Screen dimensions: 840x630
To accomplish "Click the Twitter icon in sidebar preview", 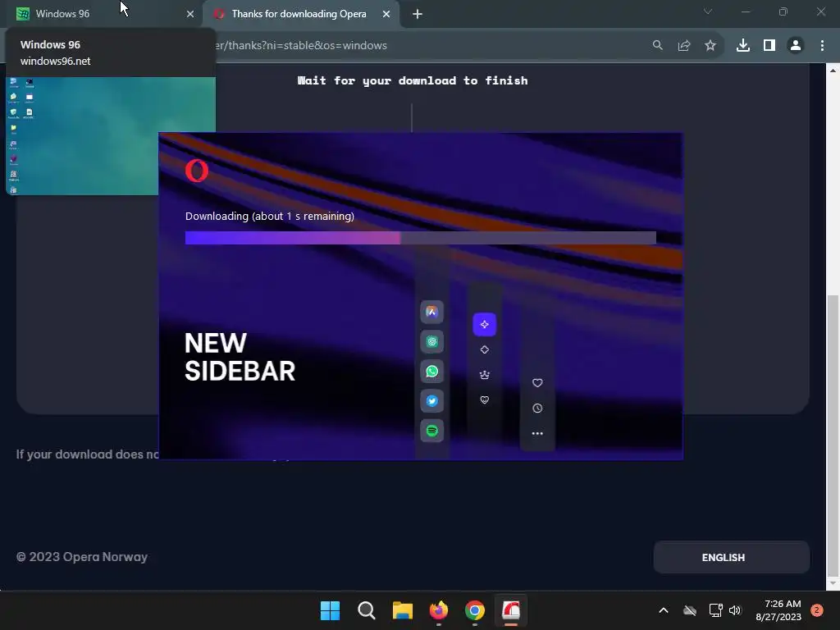I will point(431,400).
